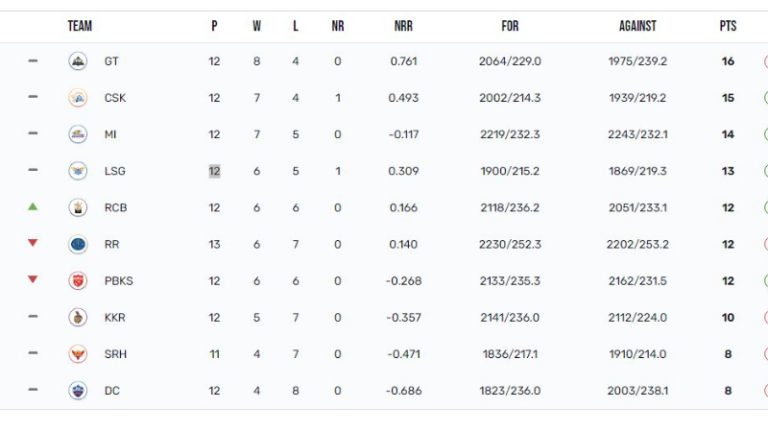Open the DC team logo
The width and height of the screenshot is (768, 432).
coord(78,391)
